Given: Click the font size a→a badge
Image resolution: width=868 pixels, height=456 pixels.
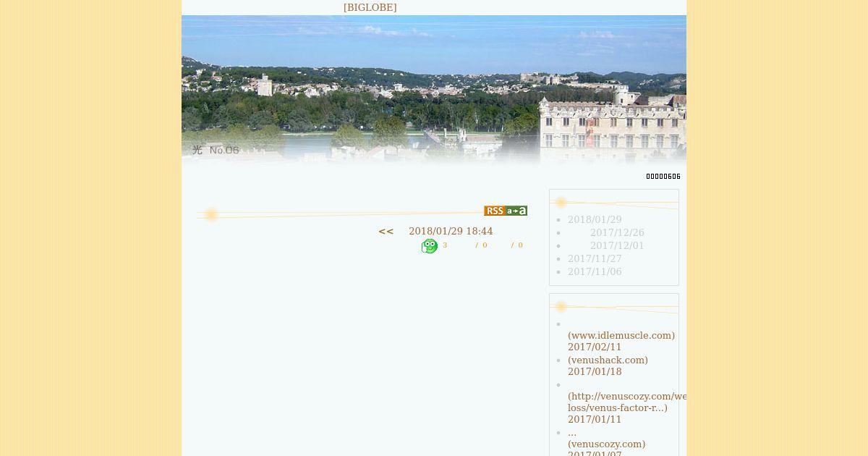Looking at the screenshot, I should [516, 211].
